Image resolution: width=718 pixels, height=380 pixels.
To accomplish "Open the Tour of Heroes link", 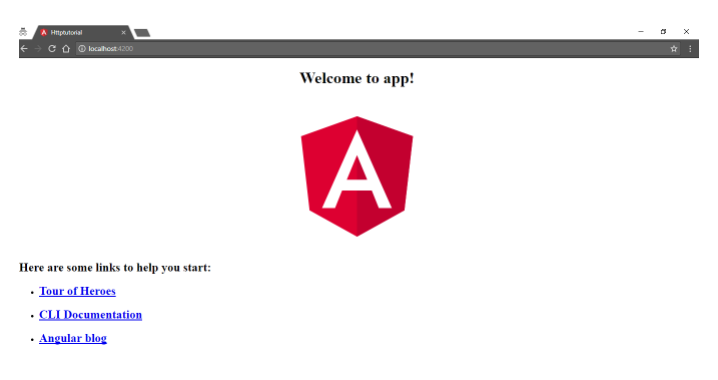I will click(77, 291).
